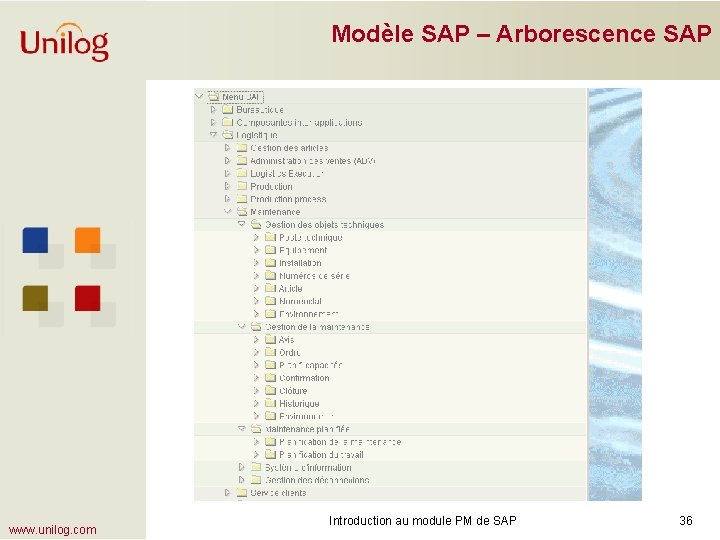The height and width of the screenshot is (540, 720).
Task: Select the 'Composantes inter-applications' label
Action: click(299, 123)
